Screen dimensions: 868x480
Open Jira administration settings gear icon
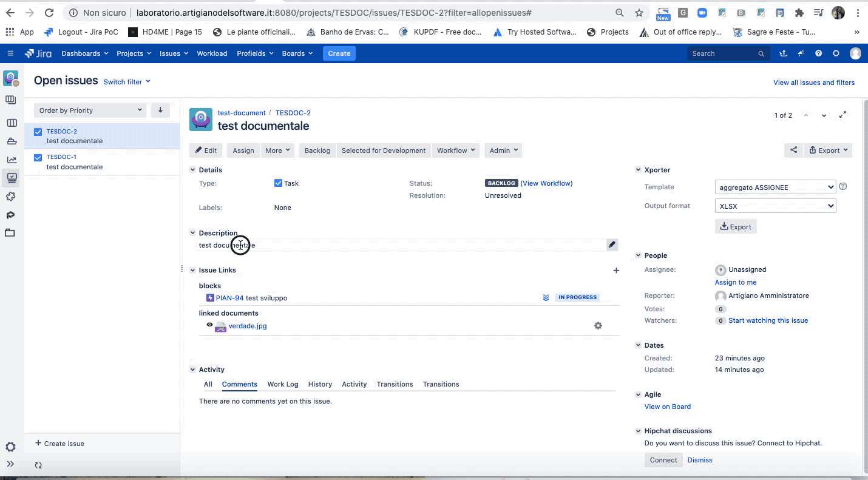click(x=836, y=53)
